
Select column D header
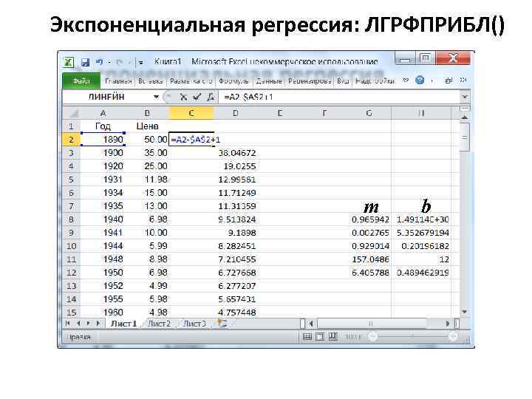tap(236, 113)
